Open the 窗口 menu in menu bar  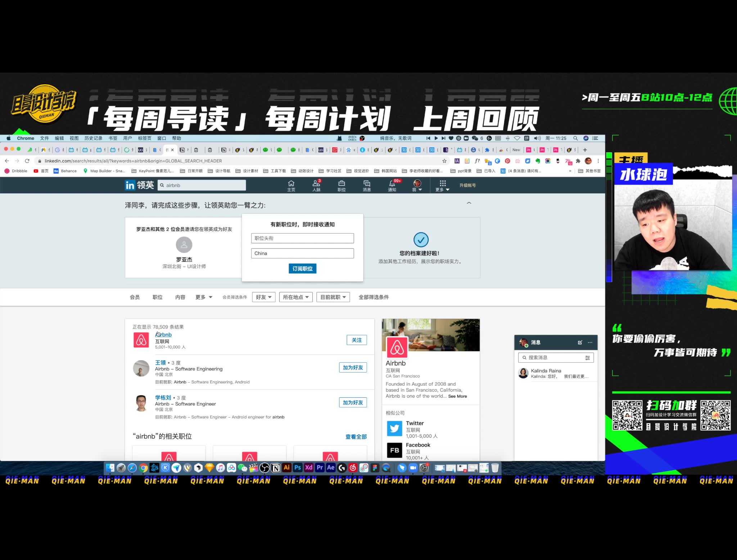coord(162,138)
